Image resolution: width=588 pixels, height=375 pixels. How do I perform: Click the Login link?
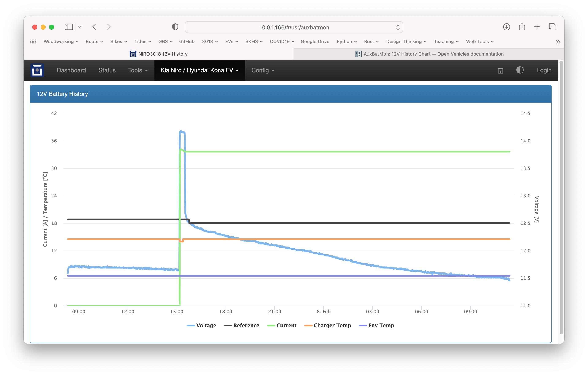544,70
